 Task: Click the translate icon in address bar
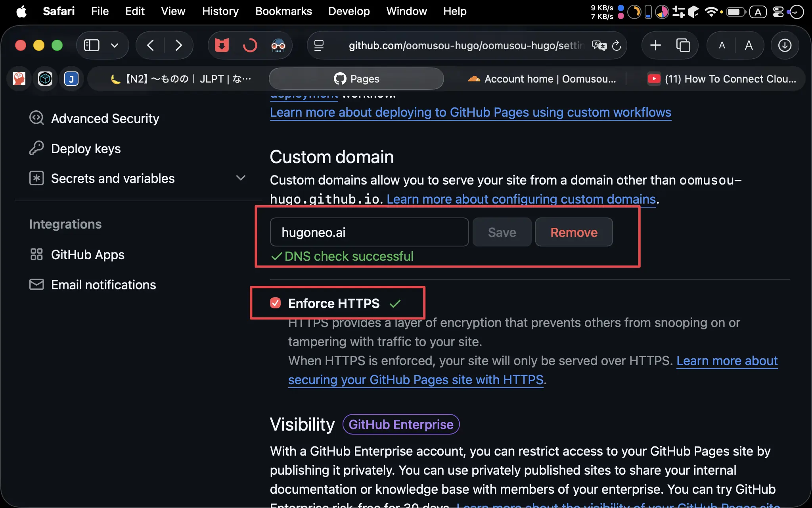tap(599, 45)
